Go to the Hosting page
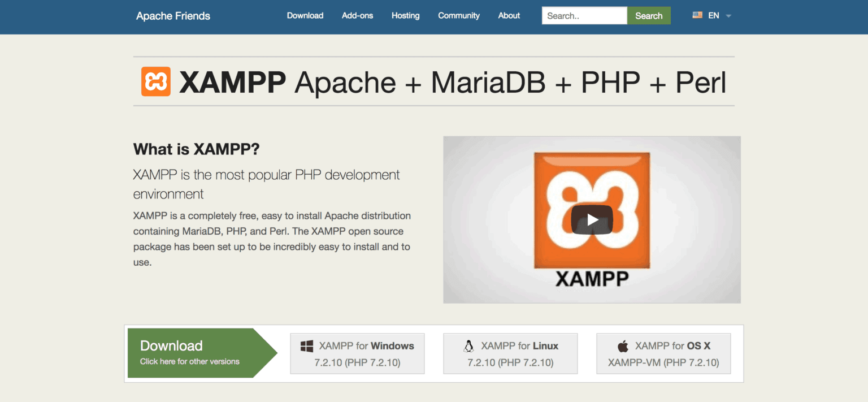868x402 pixels. (x=405, y=16)
